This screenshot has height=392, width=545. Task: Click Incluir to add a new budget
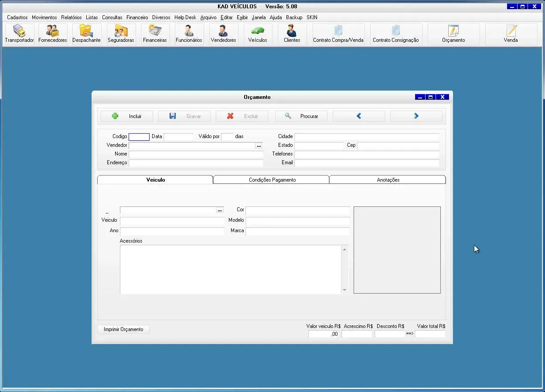pos(127,116)
